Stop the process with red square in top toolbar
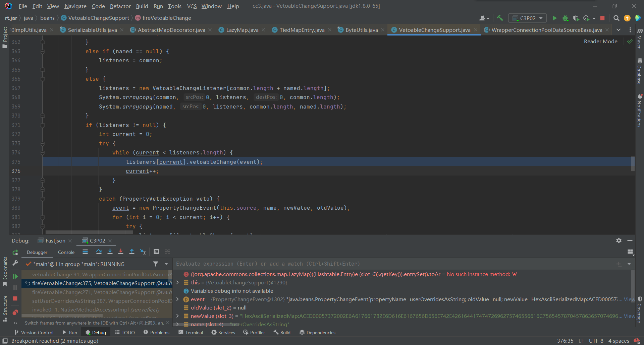Screen dimensions: 644x345 tap(602, 18)
